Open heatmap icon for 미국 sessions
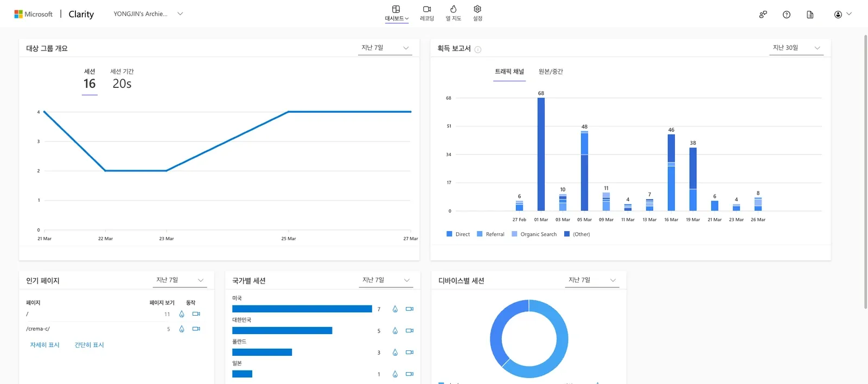The width and height of the screenshot is (868, 384). [x=395, y=309]
